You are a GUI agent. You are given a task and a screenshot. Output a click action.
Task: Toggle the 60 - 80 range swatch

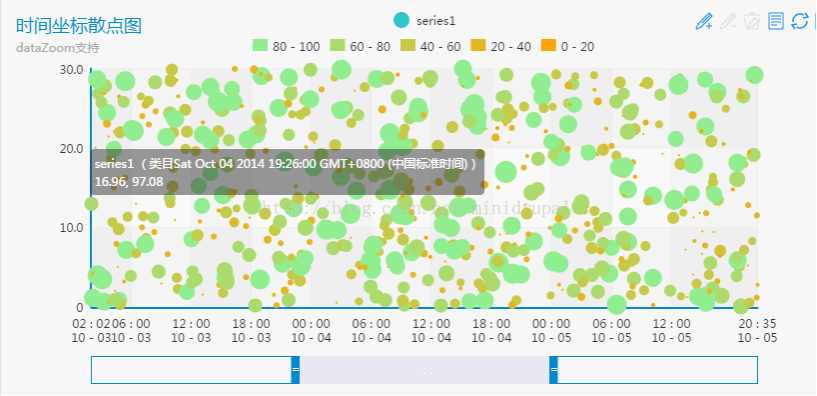point(337,46)
